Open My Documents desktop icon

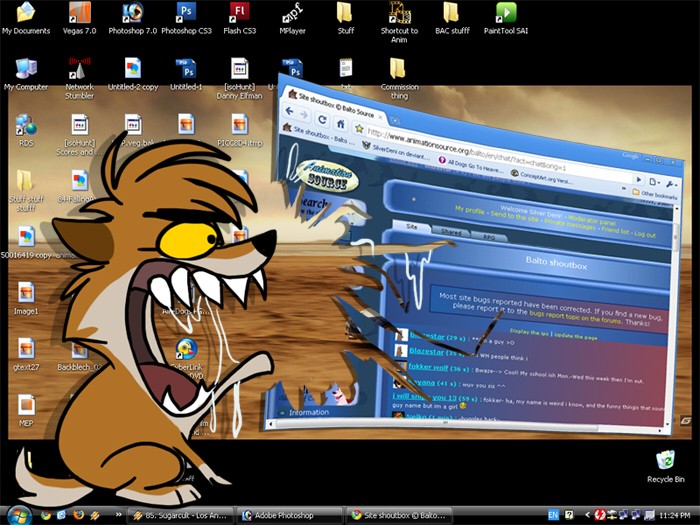tap(26, 18)
